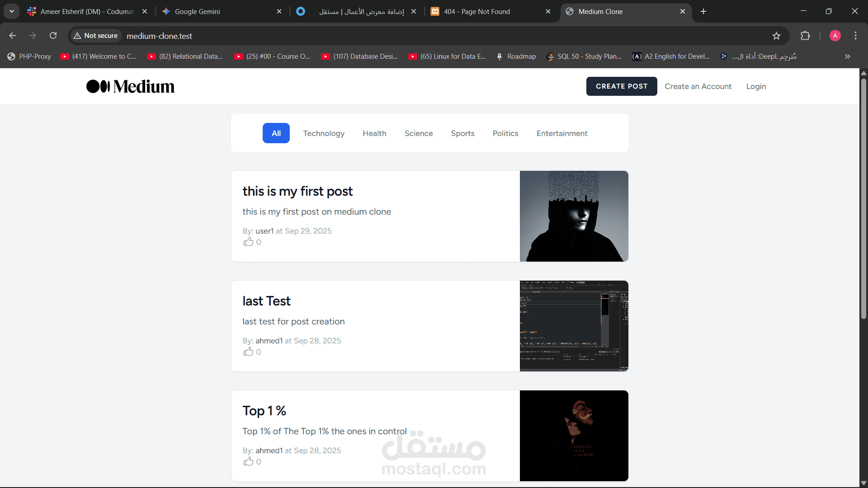Go to the Login page
This screenshot has width=868, height=488.
point(756,86)
